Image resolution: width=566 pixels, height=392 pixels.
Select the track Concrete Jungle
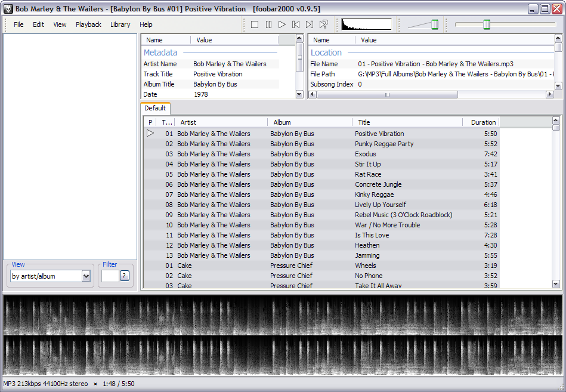(x=321, y=184)
